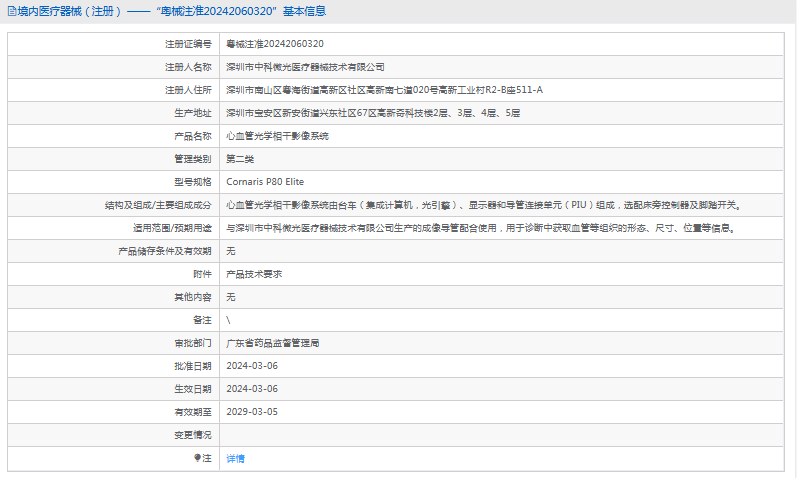Click the 变更情况 label

[193, 435]
